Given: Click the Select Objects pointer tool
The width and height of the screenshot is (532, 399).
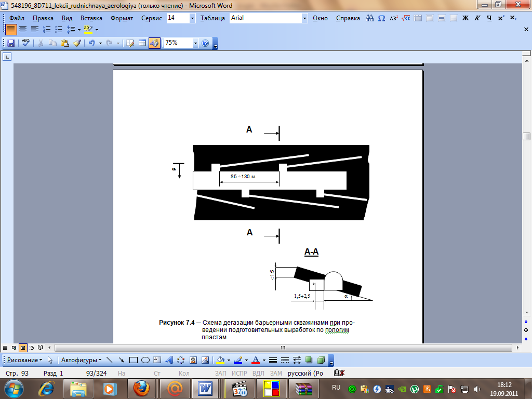Looking at the screenshot, I should coord(50,360).
